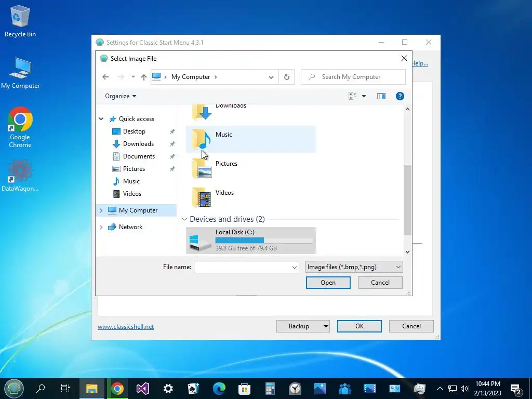Image resolution: width=532 pixels, height=399 pixels.
Task: Select the Google Chrome desktop shortcut
Action: 20,128
